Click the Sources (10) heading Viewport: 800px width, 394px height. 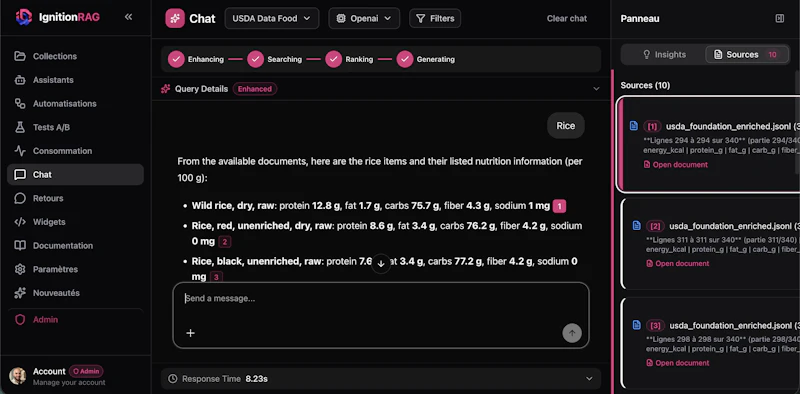(x=645, y=85)
